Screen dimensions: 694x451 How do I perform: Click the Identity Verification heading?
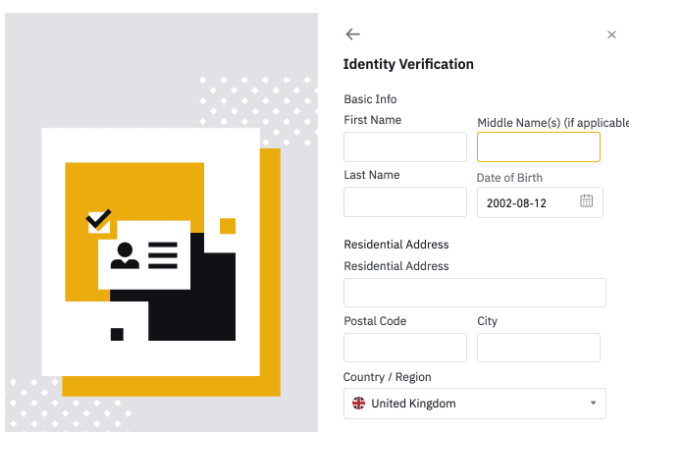[x=408, y=64]
